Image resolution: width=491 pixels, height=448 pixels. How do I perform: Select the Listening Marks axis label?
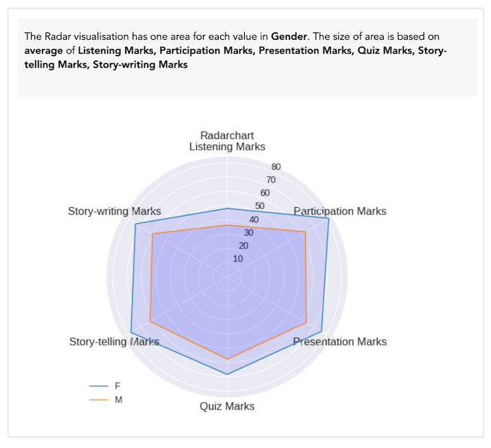(x=227, y=147)
